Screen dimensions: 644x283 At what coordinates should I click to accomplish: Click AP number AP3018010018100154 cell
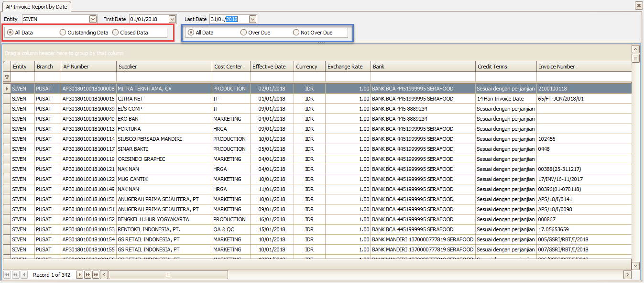click(x=89, y=239)
